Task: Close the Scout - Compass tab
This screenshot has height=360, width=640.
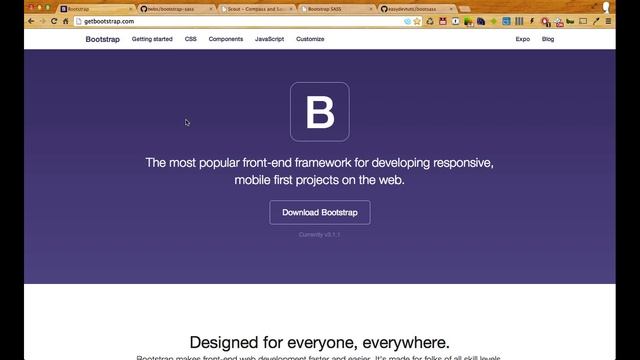Action: click(x=291, y=9)
